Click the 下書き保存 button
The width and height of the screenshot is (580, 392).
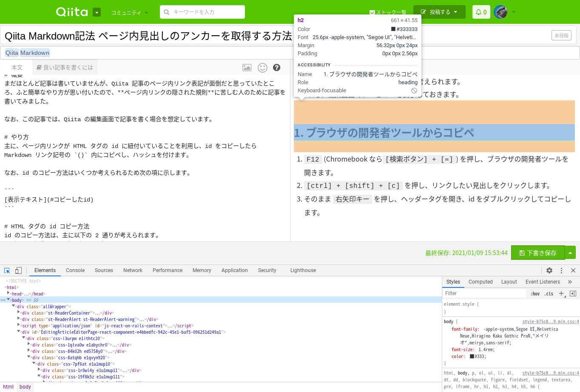tap(538, 253)
